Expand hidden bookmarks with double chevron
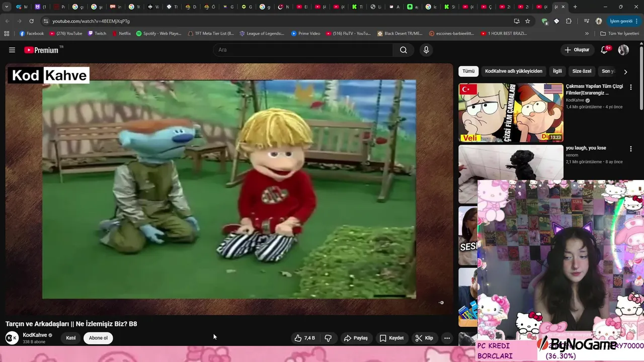This screenshot has width=644, height=362. point(587,34)
